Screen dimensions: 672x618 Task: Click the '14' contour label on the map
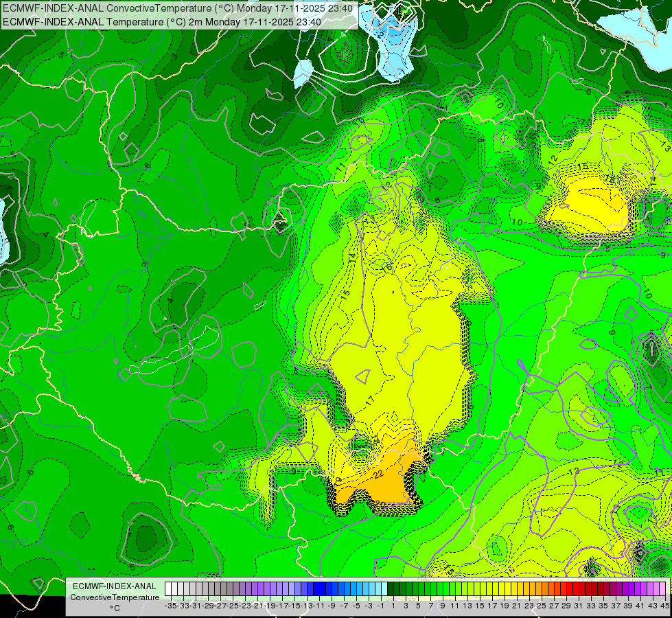(x=352, y=257)
